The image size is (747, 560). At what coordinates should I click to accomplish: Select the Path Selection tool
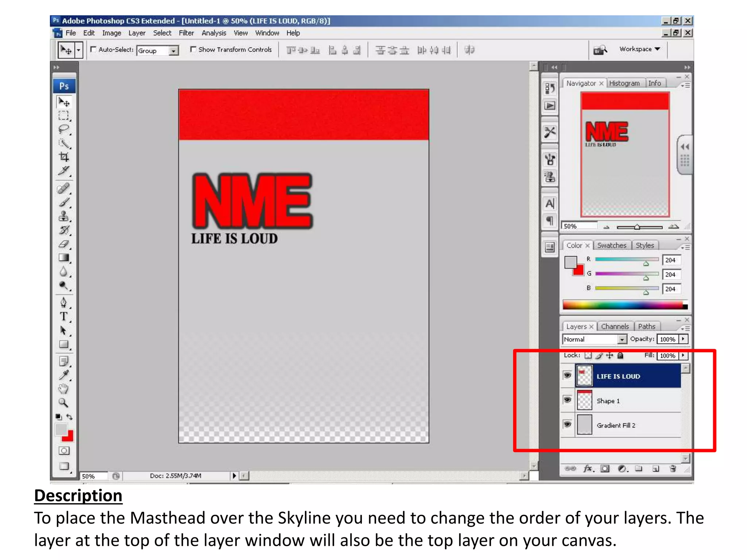coord(64,330)
